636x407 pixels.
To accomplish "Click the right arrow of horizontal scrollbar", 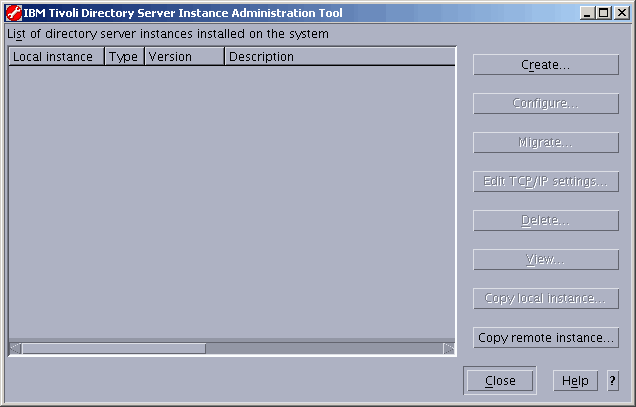I will pyautogui.click(x=449, y=349).
